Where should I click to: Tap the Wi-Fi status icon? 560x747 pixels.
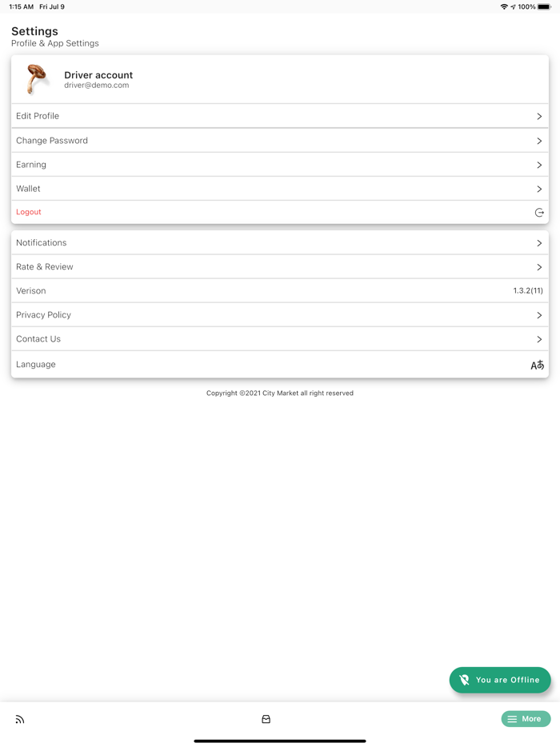tap(503, 6)
